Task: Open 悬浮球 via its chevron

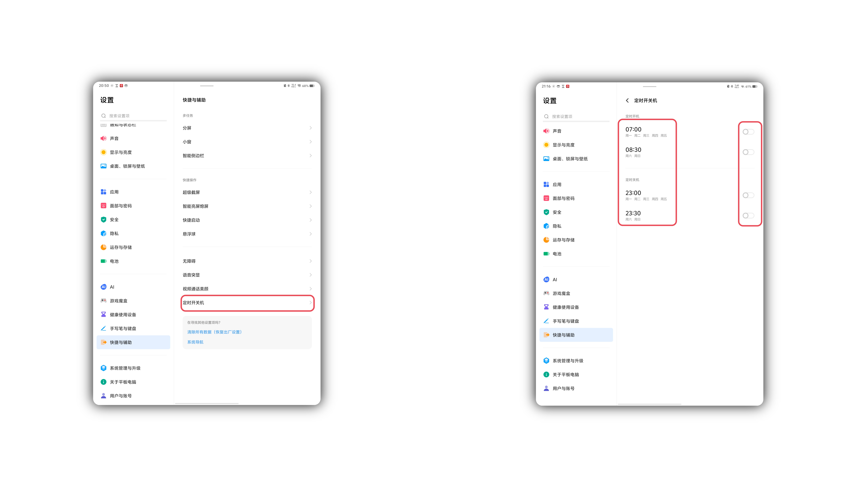Action: coord(310,234)
